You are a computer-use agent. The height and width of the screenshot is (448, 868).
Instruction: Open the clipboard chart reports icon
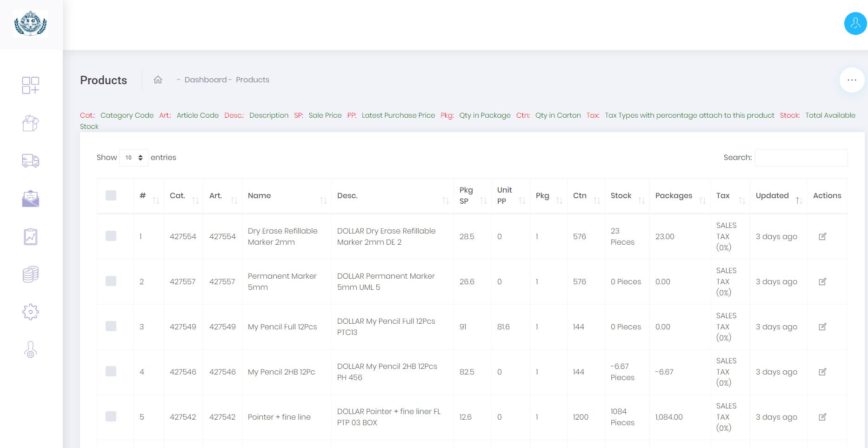31,237
